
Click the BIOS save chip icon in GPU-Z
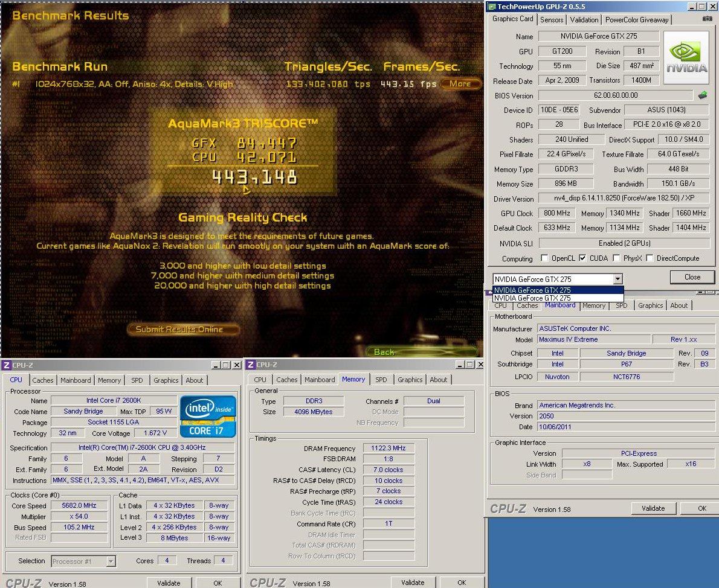coord(703,95)
